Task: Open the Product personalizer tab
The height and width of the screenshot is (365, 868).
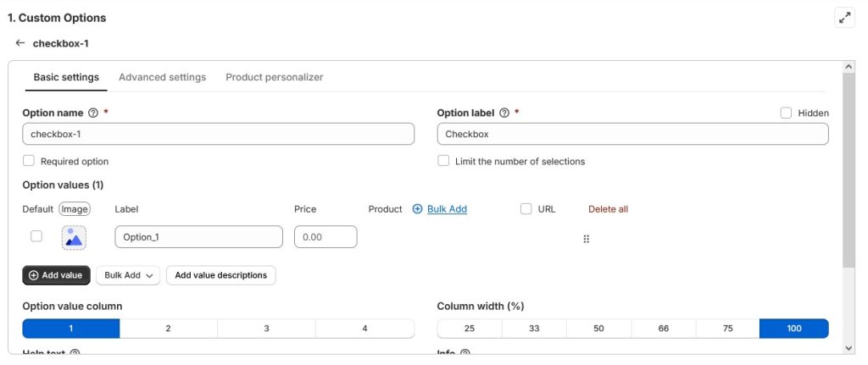Action: (274, 77)
